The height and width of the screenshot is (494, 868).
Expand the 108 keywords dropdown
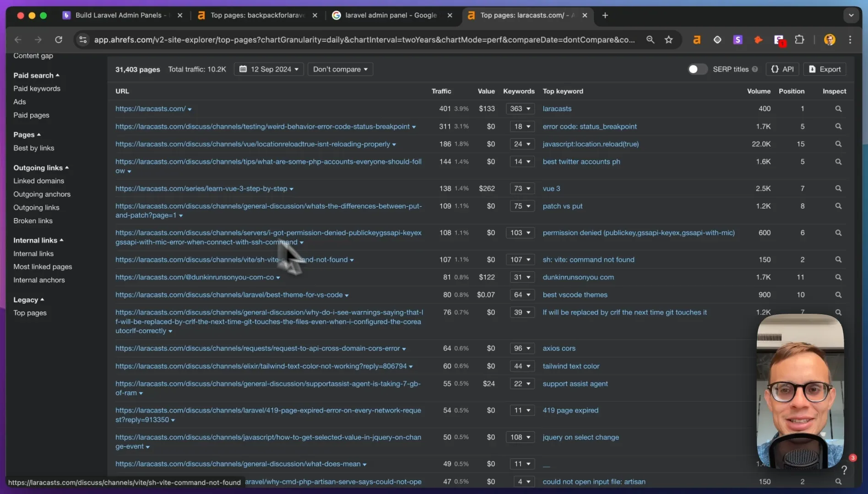click(520, 437)
